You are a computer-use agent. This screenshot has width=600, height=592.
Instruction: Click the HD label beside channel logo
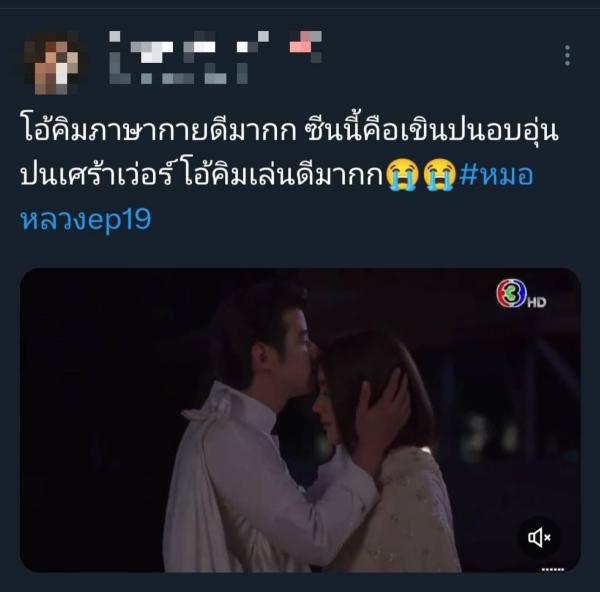(x=536, y=303)
